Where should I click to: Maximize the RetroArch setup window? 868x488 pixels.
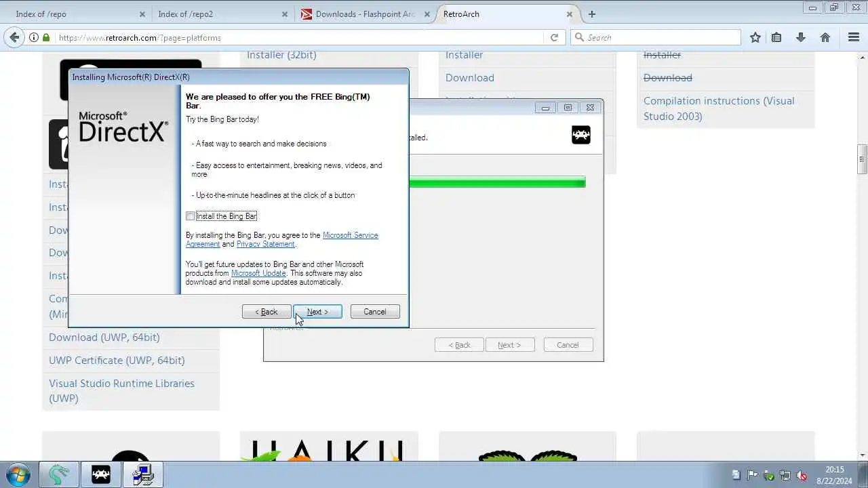(x=568, y=107)
